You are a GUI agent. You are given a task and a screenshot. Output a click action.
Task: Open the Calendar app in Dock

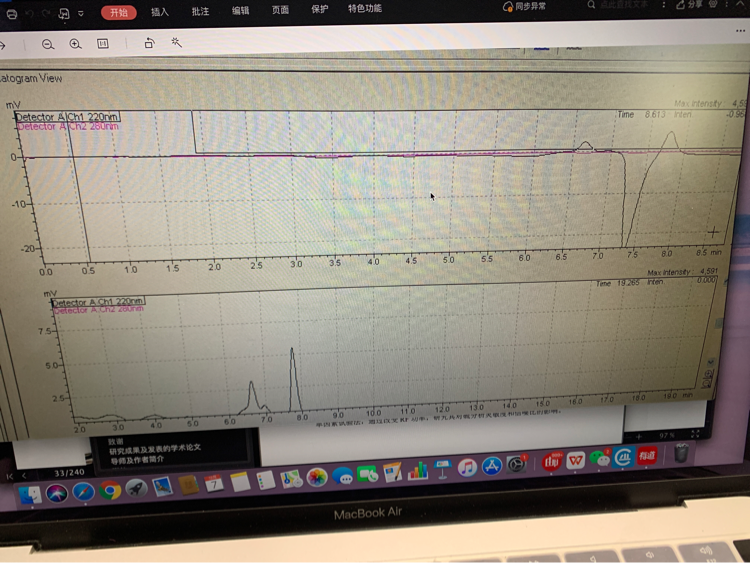[214, 484]
